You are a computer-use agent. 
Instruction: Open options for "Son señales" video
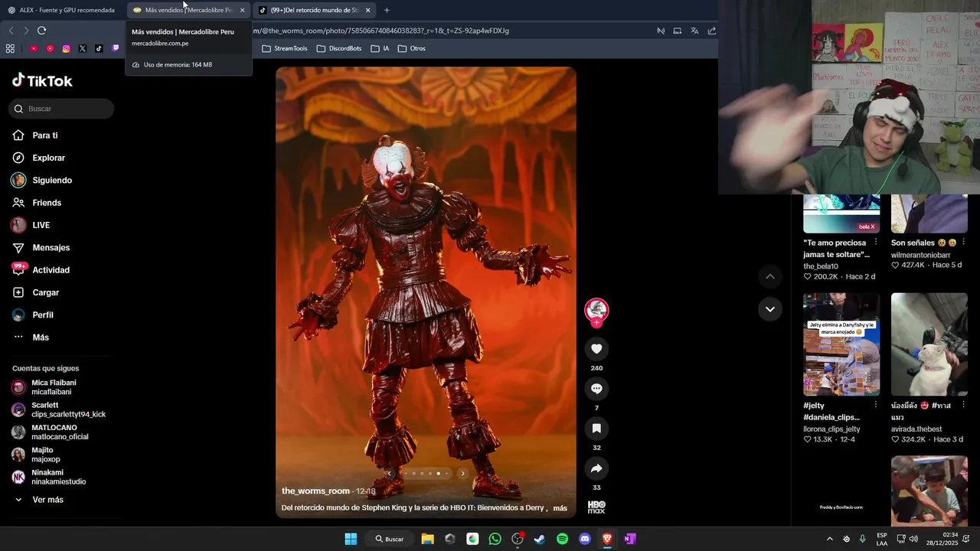963,243
